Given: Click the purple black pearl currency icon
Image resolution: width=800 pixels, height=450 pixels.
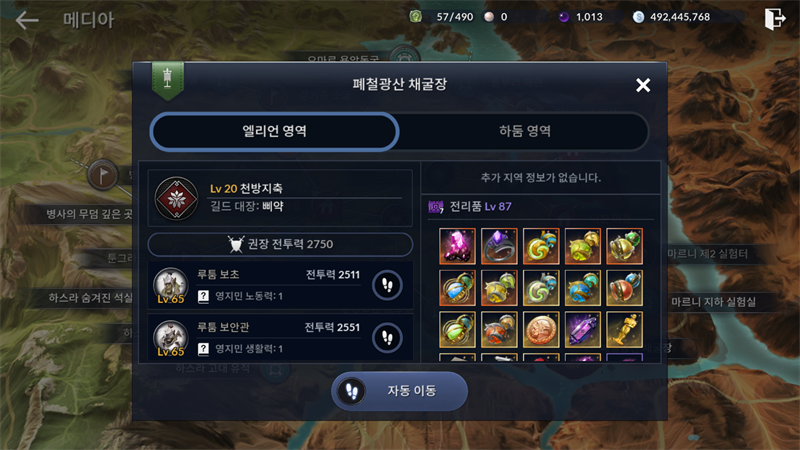Looking at the screenshot, I should coord(564,17).
